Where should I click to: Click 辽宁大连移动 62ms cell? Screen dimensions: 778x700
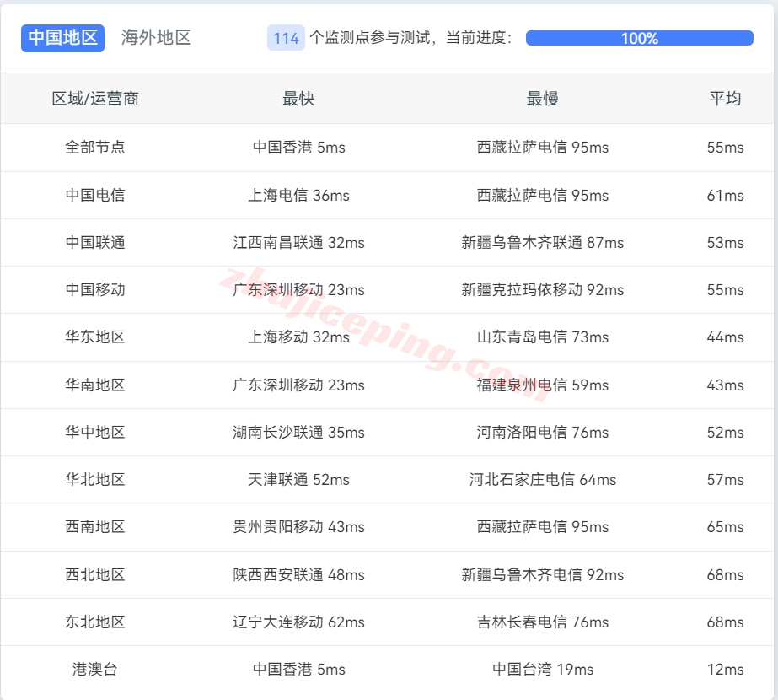(x=298, y=622)
